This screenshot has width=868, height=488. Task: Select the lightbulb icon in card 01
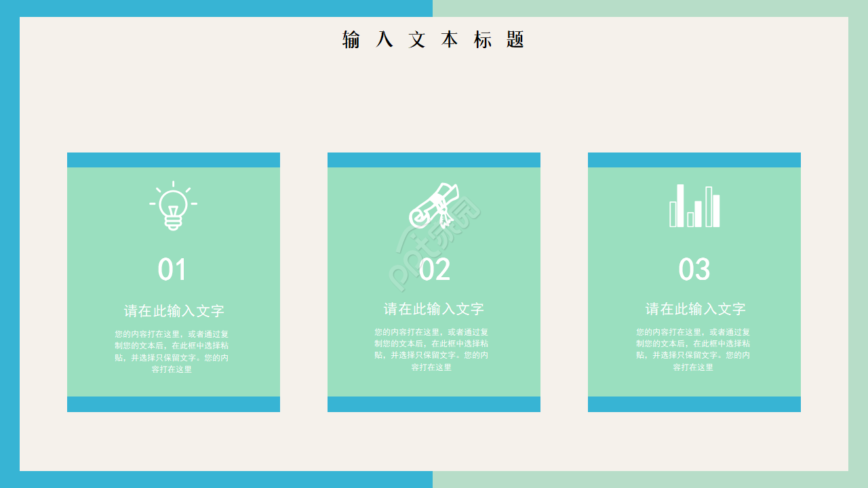click(174, 203)
